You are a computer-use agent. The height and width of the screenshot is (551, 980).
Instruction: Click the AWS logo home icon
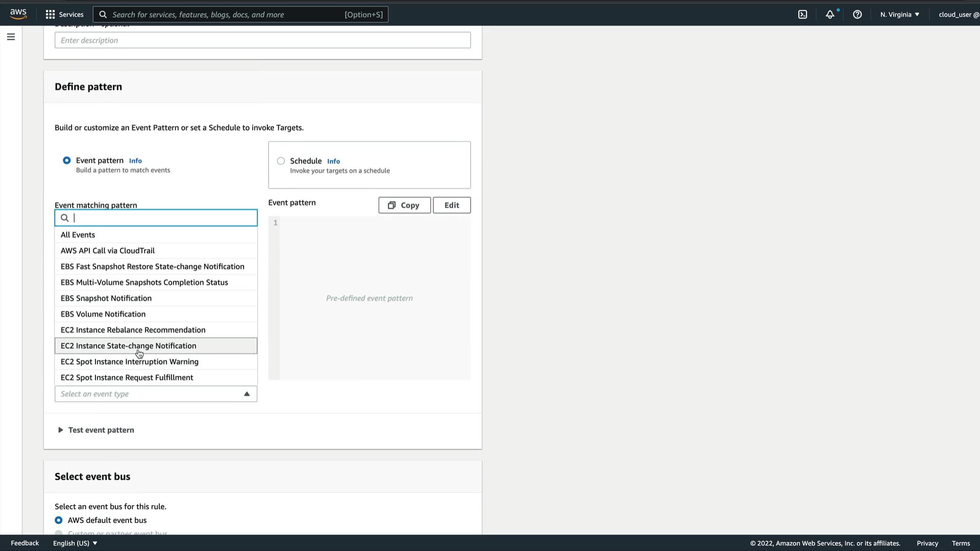pyautogui.click(x=18, y=14)
